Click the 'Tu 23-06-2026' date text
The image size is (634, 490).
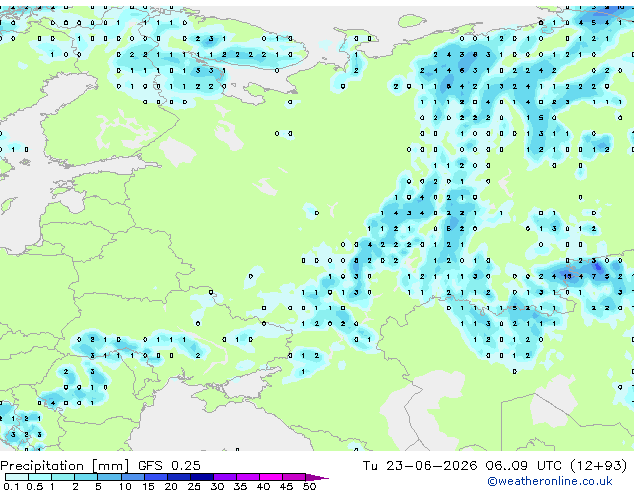(x=420, y=466)
